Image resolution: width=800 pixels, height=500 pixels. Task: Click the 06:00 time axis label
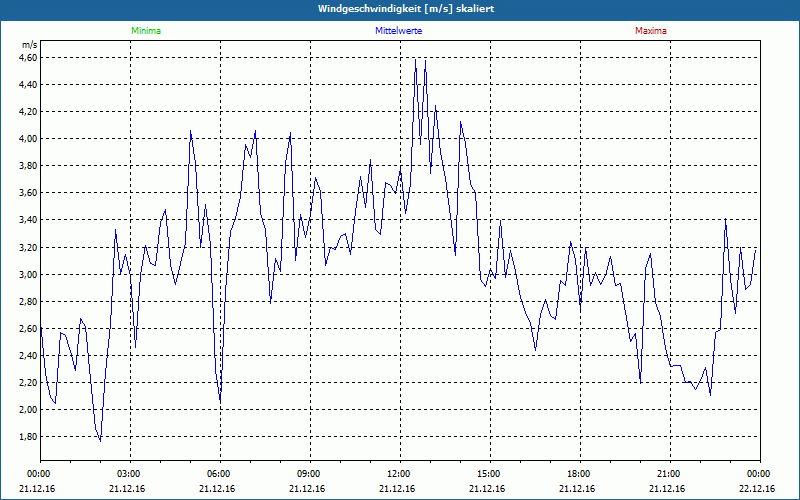220,474
